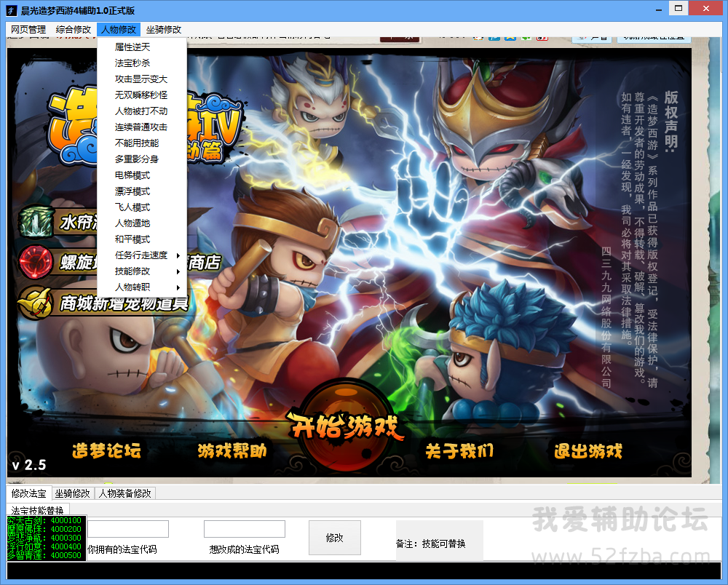728x585 pixels.
Task: Minimize the 晨光造梦西游4辅助 window
Action: click(x=659, y=9)
